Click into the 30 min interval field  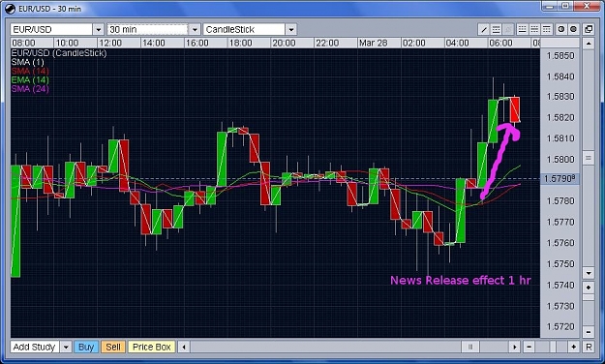point(148,29)
